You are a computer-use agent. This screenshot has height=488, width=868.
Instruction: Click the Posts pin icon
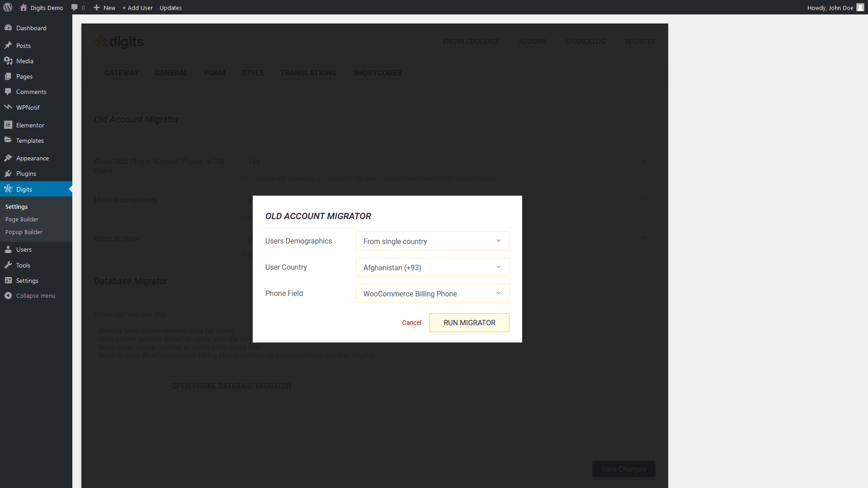8,45
